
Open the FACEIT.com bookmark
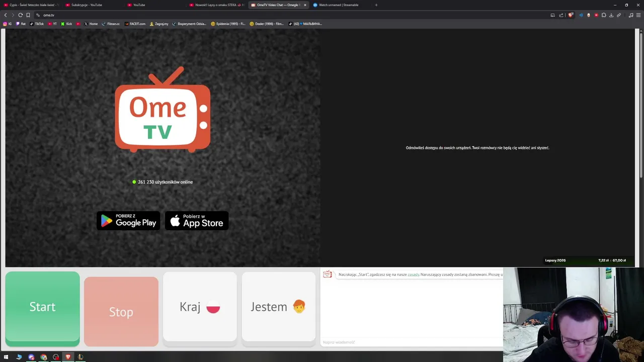coord(135,24)
